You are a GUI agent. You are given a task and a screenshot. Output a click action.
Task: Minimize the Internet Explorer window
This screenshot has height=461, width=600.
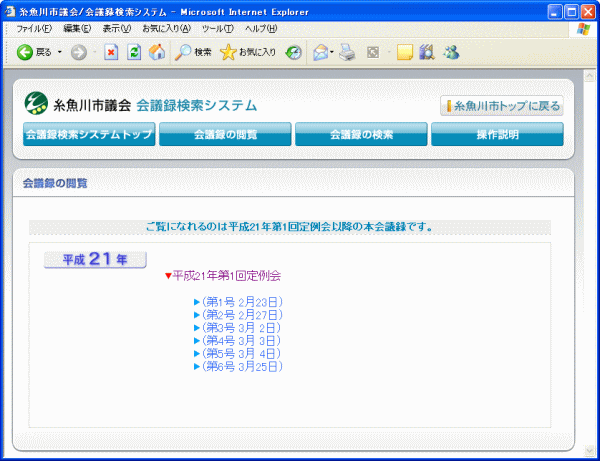click(x=555, y=12)
